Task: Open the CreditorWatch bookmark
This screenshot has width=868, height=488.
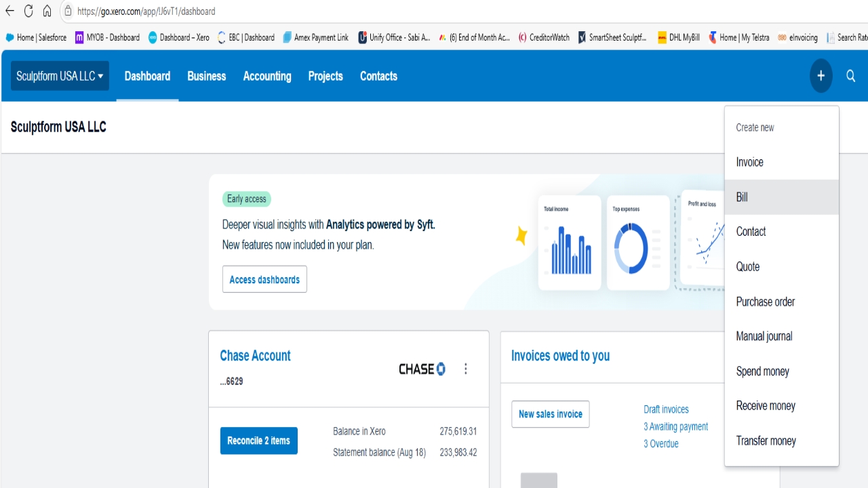Action: click(x=544, y=37)
